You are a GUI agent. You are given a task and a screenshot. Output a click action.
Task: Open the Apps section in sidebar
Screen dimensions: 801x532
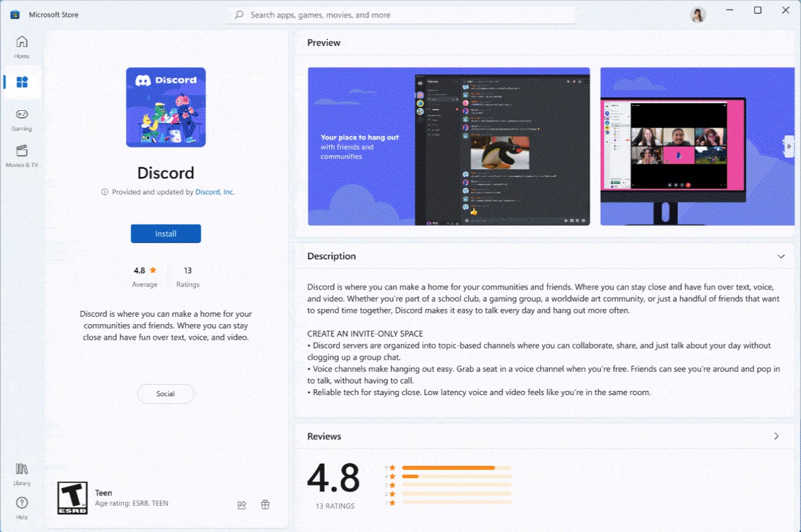pos(22,82)
